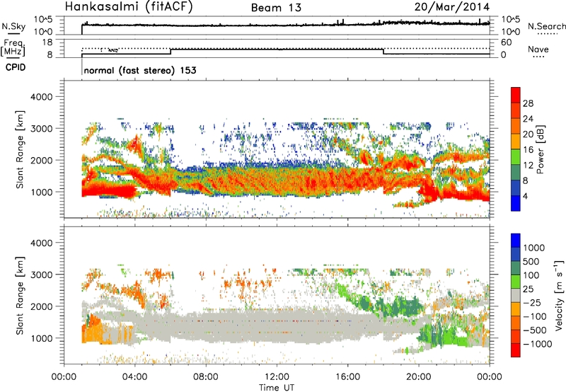Click the 4 label on power colorbar
Screen dimensions: 566x392
pos(526,197)
